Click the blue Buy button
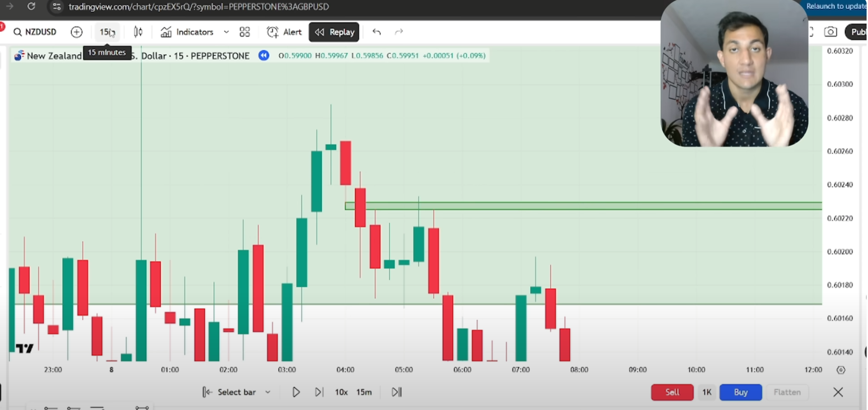Screen dimensions: 868x410 click(740, 392)
